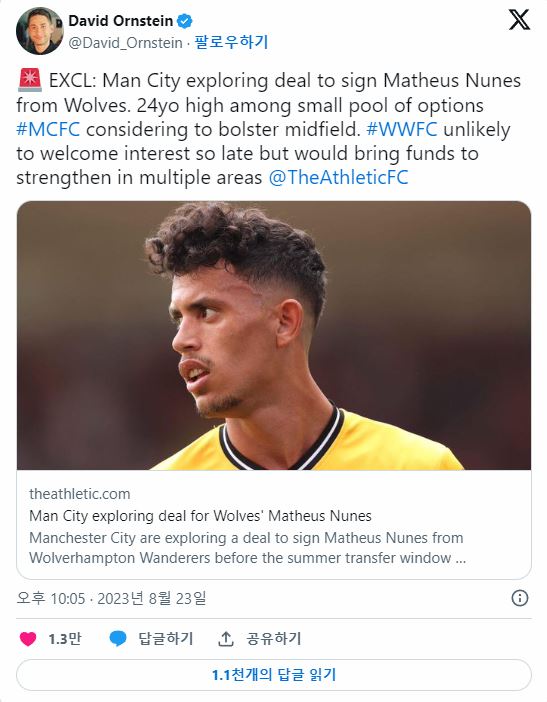
Task: Click the red siren emoji
Action: tap(30, 81)
